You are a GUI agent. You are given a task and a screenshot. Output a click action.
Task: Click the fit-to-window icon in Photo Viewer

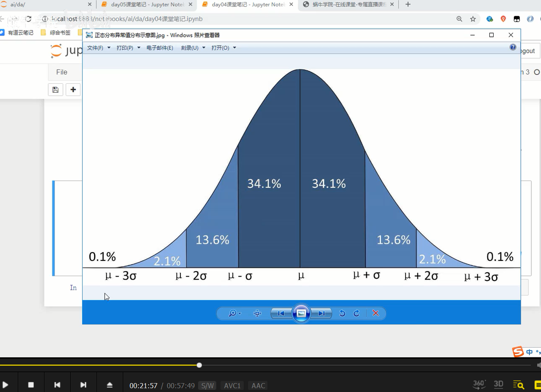click(x=257, y=313)
